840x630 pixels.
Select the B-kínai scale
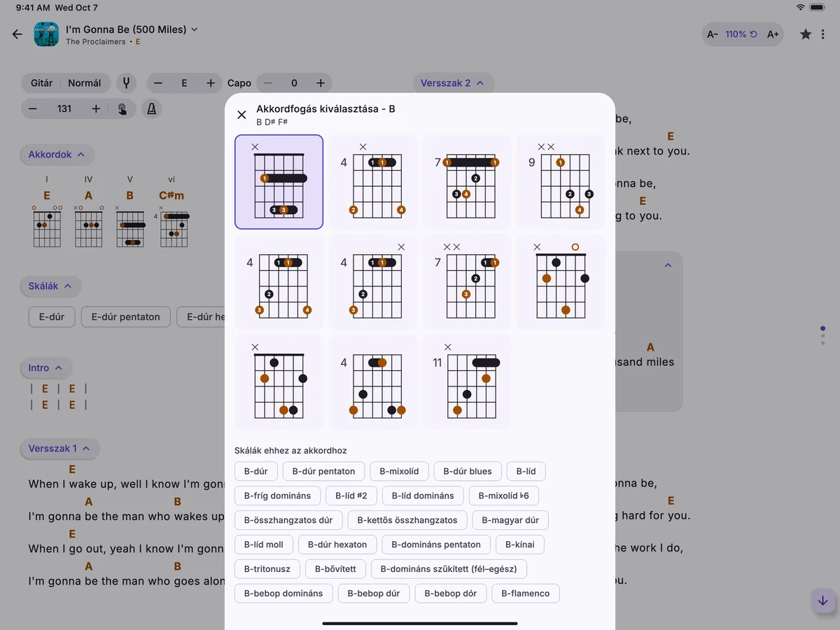[520, 545]
